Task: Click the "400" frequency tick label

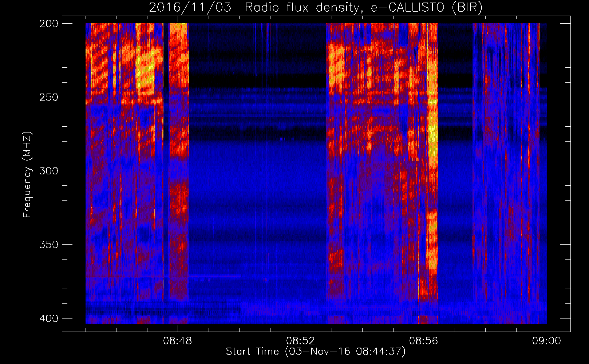Action: point(48,318)
